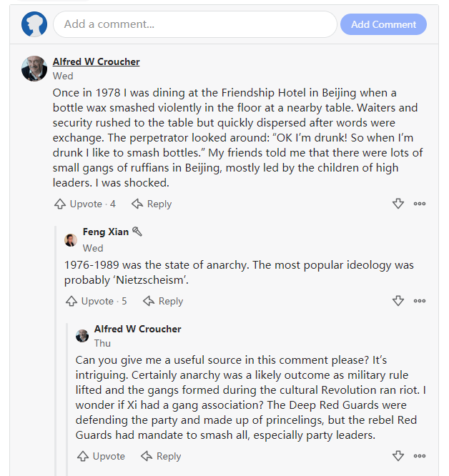Screen dimensions: 449x476
Task: Focus the 'Add a comment...' text field
Action: point(194,24)
